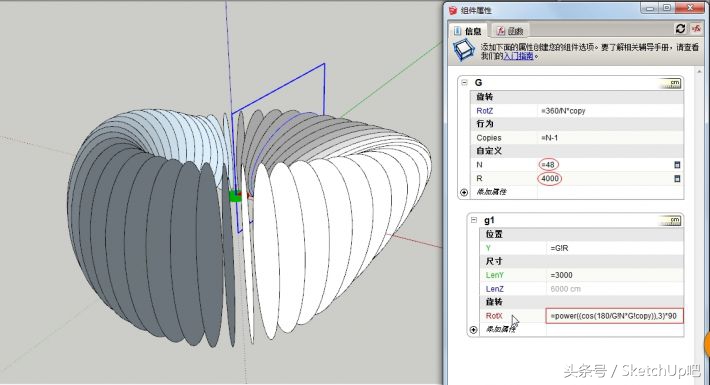Click the 位置 section header in g1
Image resolution: width=710 pixels, height=385 pixels.
(494, 234)
